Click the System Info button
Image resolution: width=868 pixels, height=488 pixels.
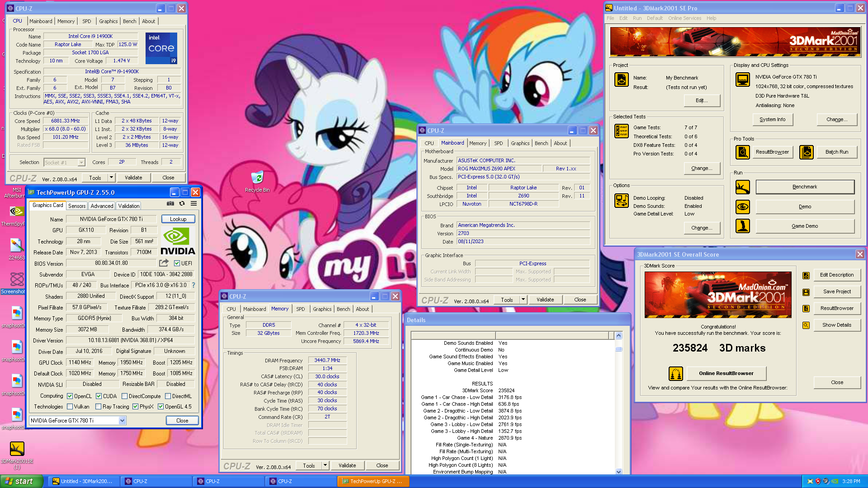click(x=773, y=119)
